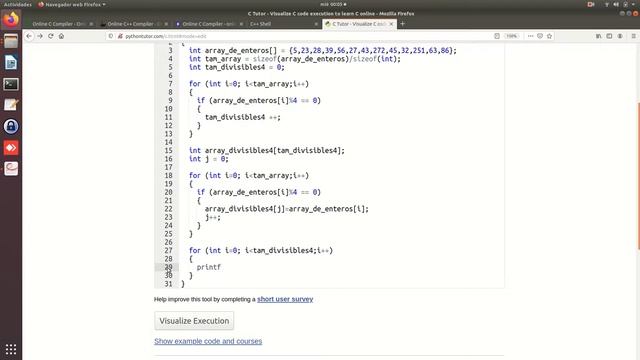This screenshot has height=360, width=640.
Task: Switch to first Online C Compiler tab
Action: pos(59,24)
